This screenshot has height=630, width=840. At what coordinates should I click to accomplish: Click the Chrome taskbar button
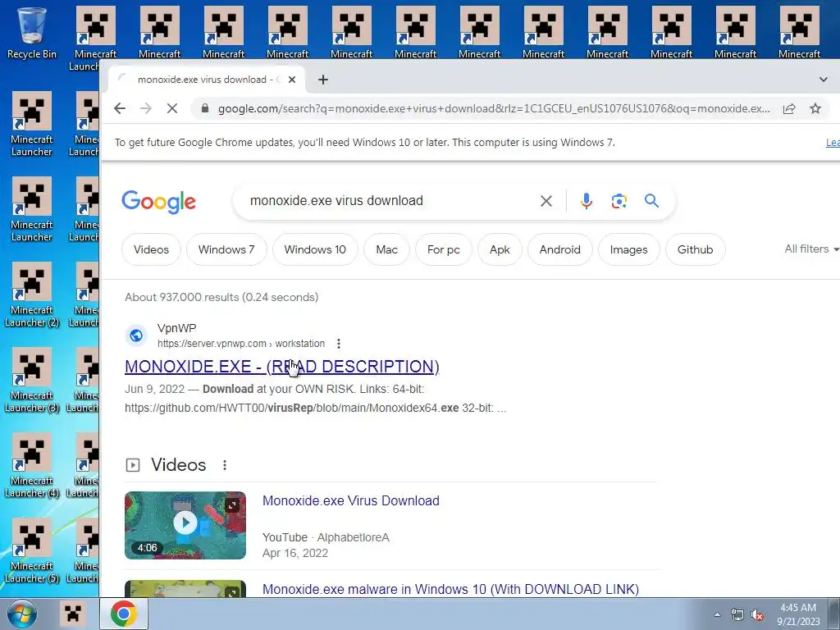click(x=124, y=614)
